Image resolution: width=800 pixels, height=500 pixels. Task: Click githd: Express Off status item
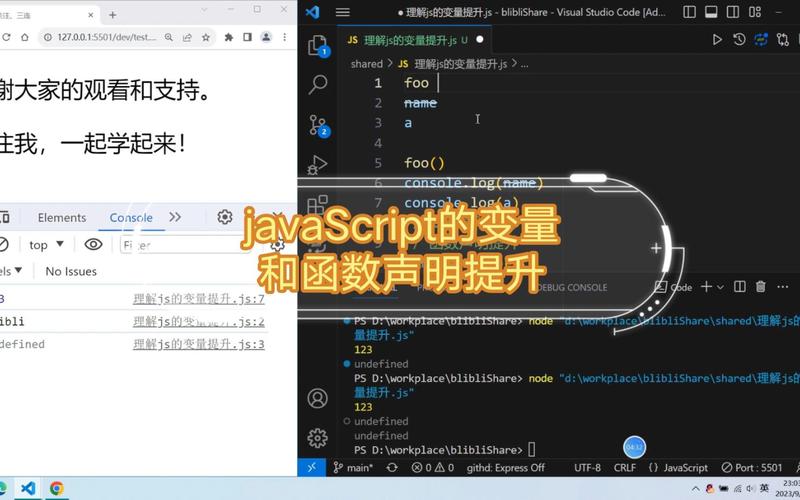point(505,467)
